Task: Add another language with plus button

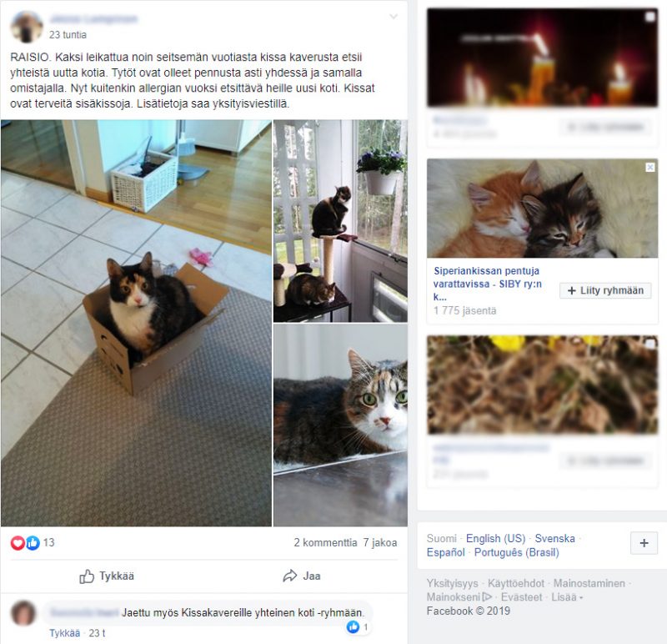Action: pos(644,543)
